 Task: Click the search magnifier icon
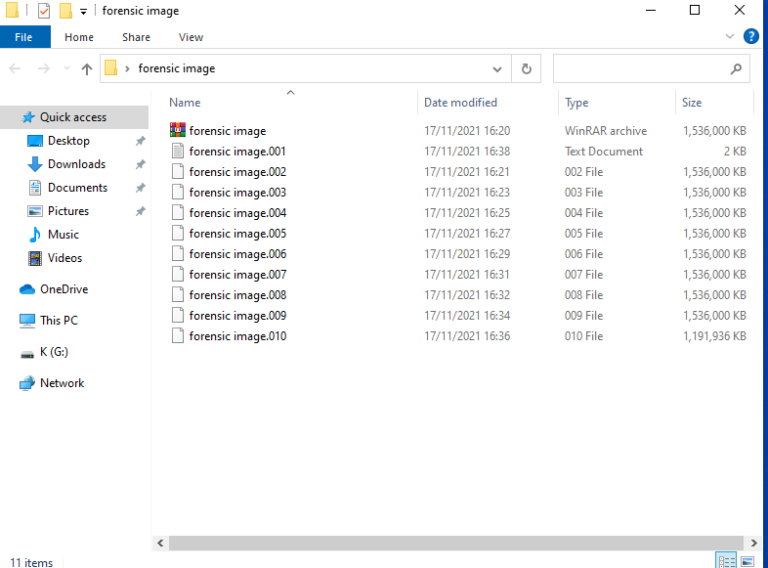point(736,69)
